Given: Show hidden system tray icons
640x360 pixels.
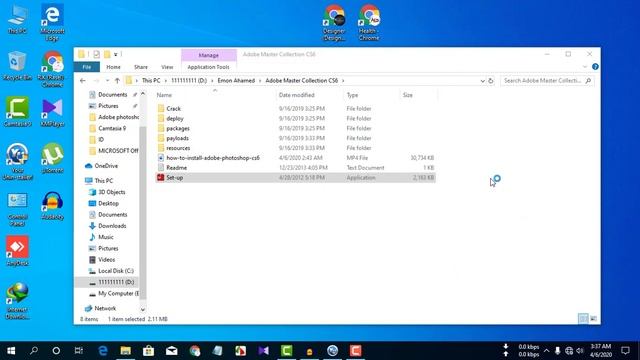Looking at the screenshot, I should click(547, 351).
